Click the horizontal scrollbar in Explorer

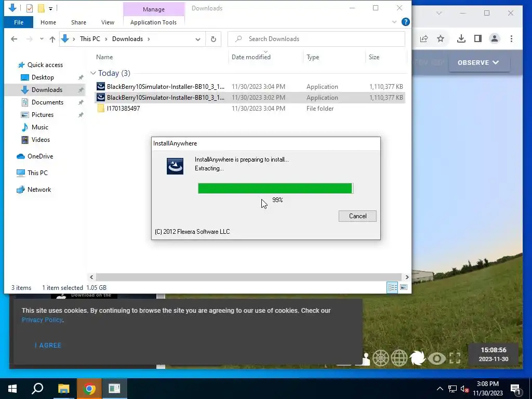pyautogui.click(x=249, y=277)
